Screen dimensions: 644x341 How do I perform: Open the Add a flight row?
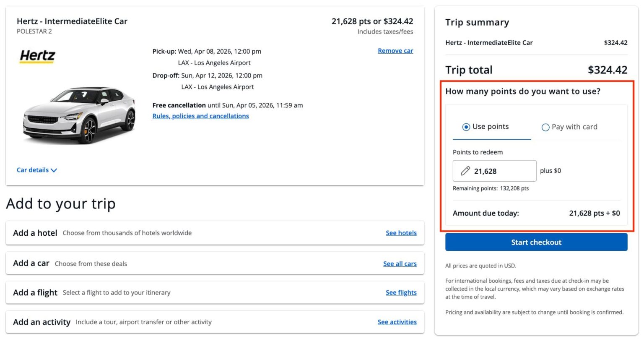pyautogui.click(x=215, y=292)
